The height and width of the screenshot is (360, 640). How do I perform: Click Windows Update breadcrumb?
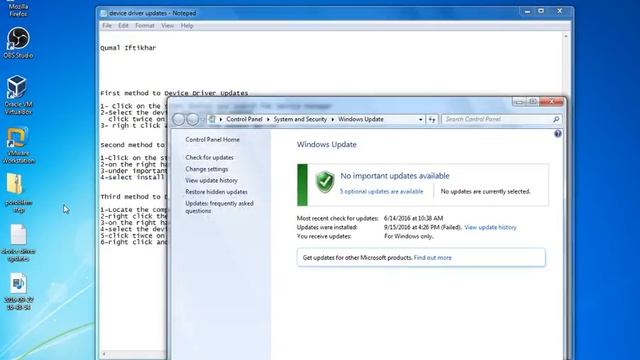coord(361,119)
